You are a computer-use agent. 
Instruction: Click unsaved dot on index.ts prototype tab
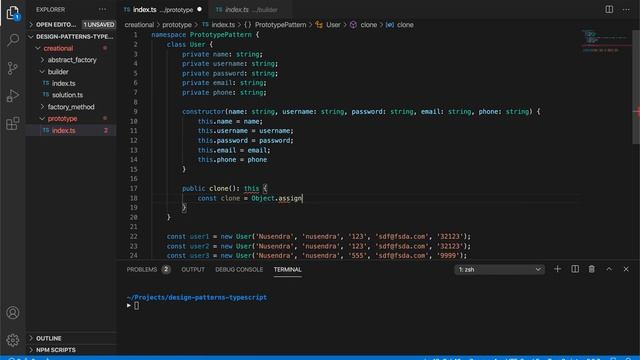click(199, 9)
